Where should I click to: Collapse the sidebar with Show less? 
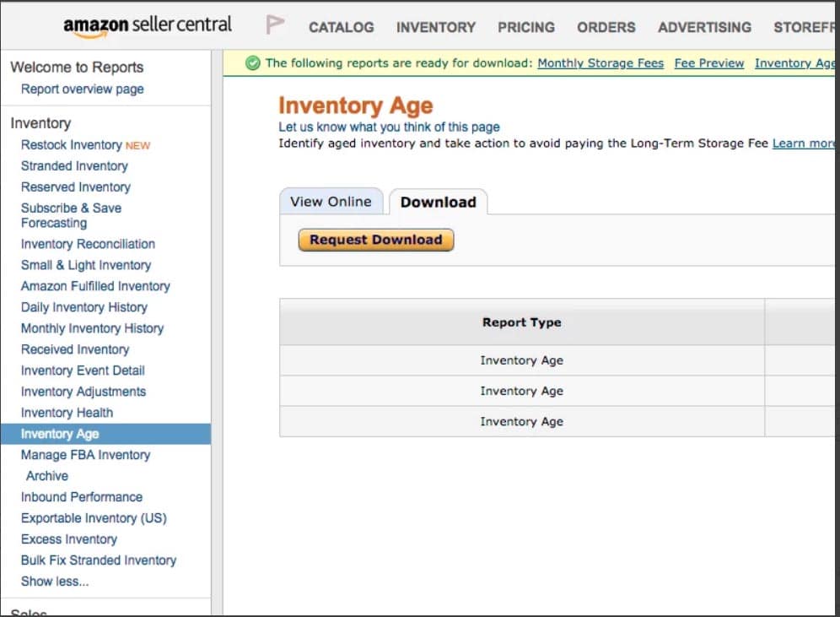pyautogui.click(x=53, y=581)
